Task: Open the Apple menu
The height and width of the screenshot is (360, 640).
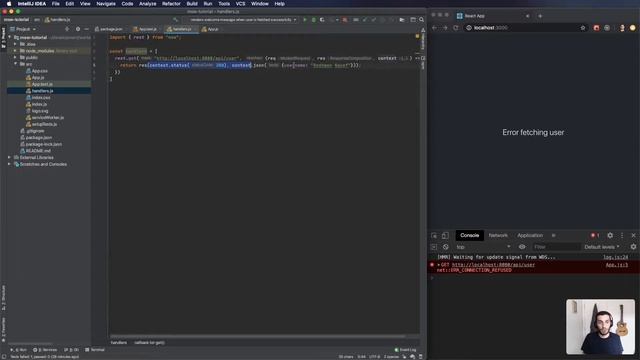Action: [x=9, y=4]
